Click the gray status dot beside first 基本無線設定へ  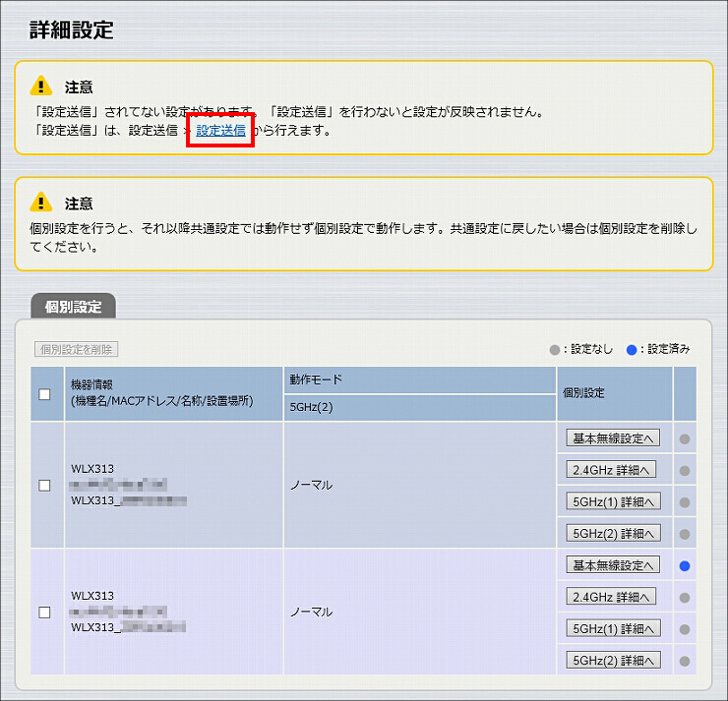point(685,438)
